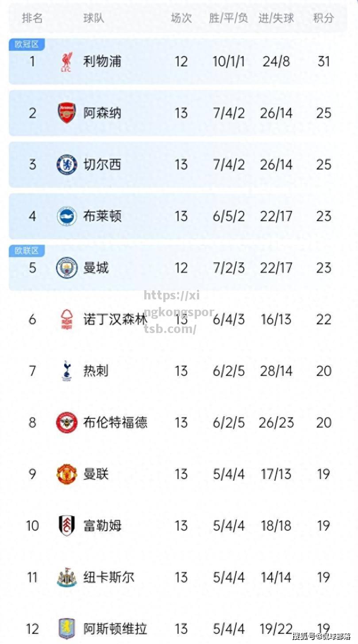The image size is (358, 644).
Task: Click the 进/失球 column header
Action: 276,18
